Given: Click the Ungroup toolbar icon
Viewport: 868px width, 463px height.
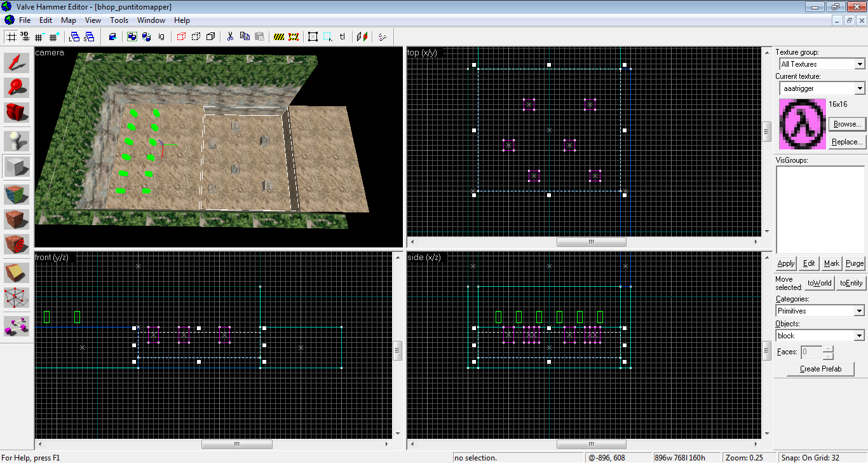Looking at the screenshot, I should point(146,37).
